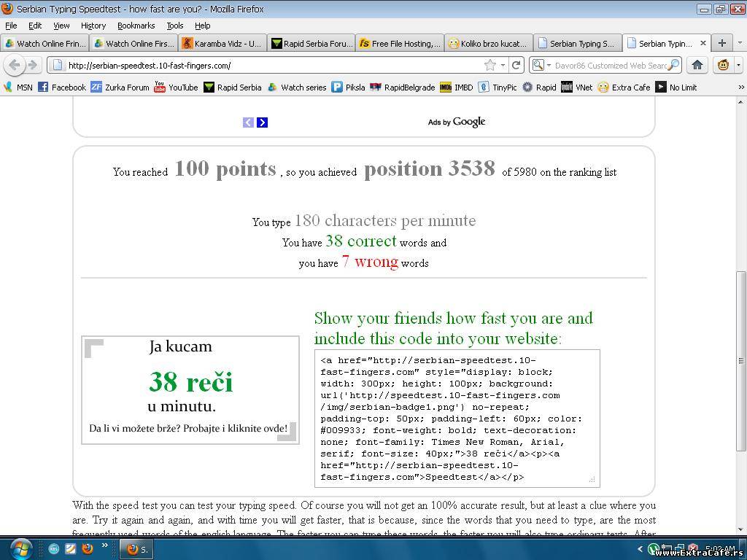The width and height of the screenshot is (747, 560).
Task: Click the Windows Start orb
Action: 20,548
